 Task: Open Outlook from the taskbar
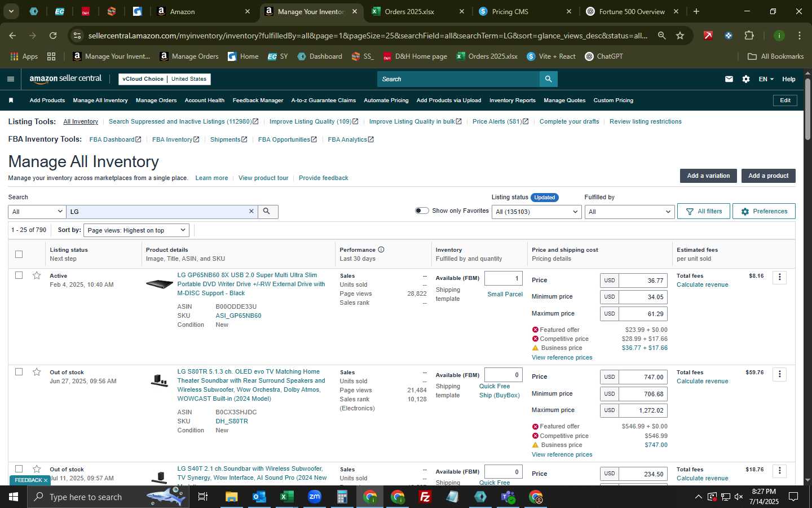(259, 497)
